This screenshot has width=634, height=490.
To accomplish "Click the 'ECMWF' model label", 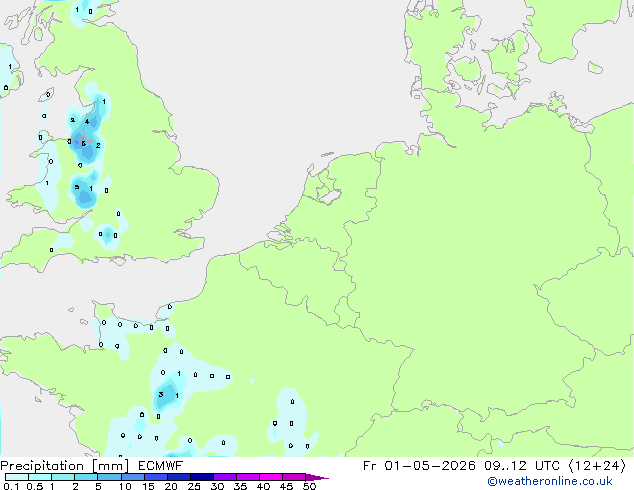I will [161, 466].
